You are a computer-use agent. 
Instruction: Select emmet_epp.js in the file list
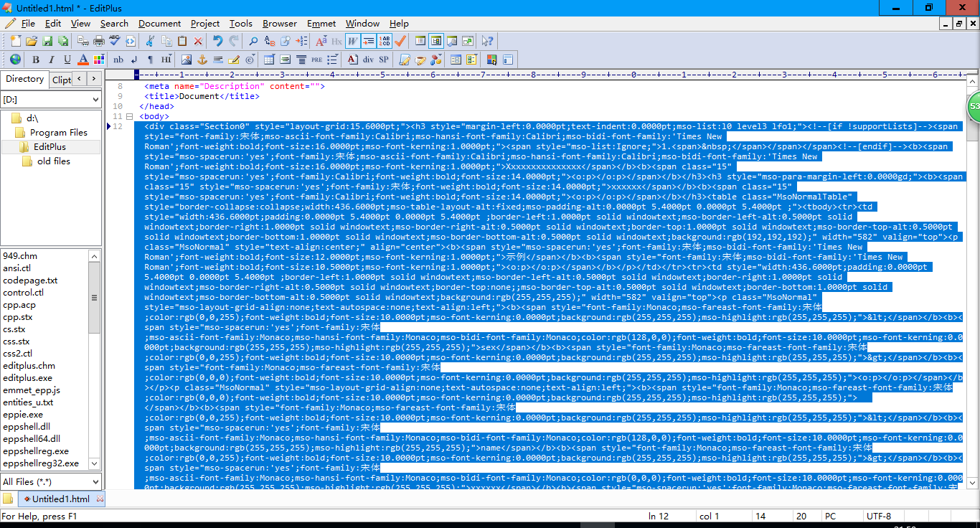(x=32, y=390)
